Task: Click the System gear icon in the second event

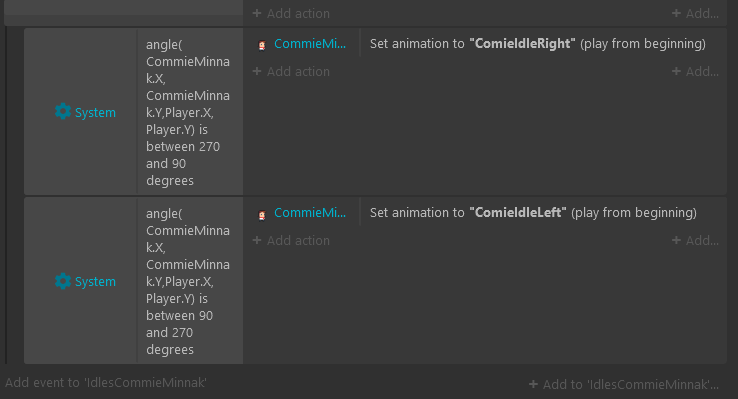Action: click(x=63, y=281)
